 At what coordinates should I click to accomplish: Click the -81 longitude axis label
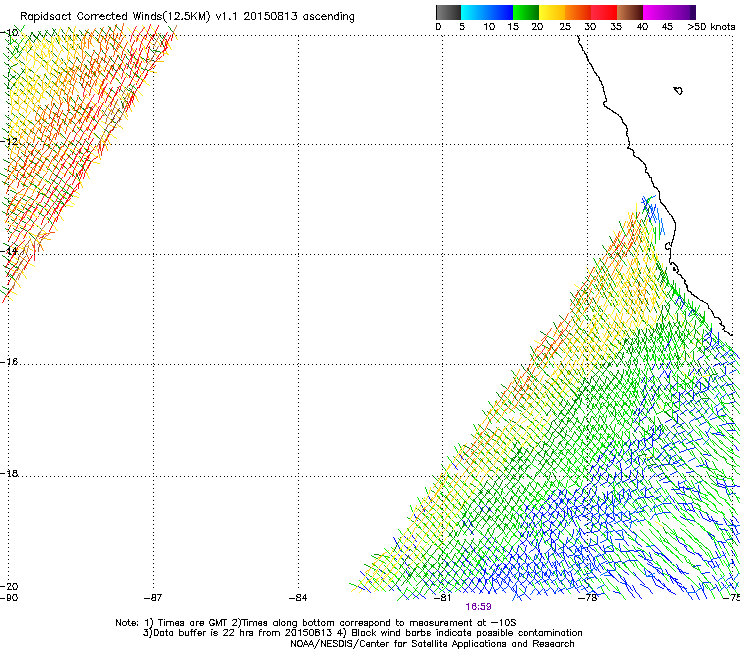pos(442,598)
